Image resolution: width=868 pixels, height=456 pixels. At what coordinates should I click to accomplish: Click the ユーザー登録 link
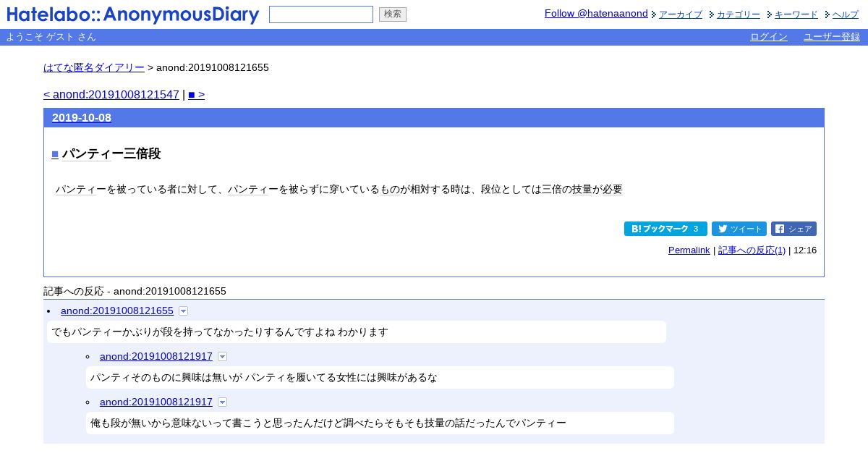832,37
